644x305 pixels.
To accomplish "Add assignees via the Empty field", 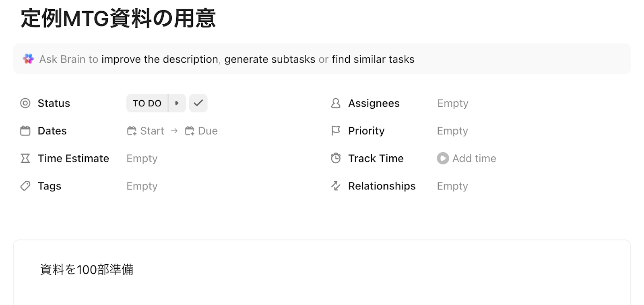I will [x=453, y=104].
